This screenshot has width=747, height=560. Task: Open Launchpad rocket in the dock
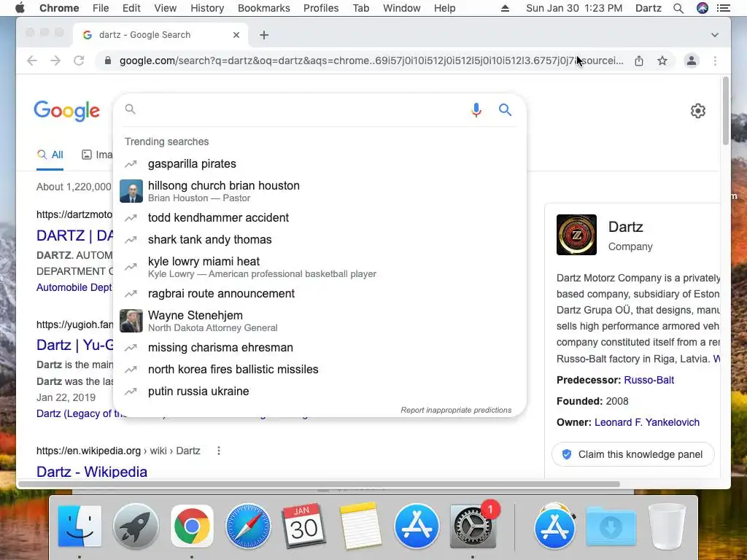[x=136, y=526]
